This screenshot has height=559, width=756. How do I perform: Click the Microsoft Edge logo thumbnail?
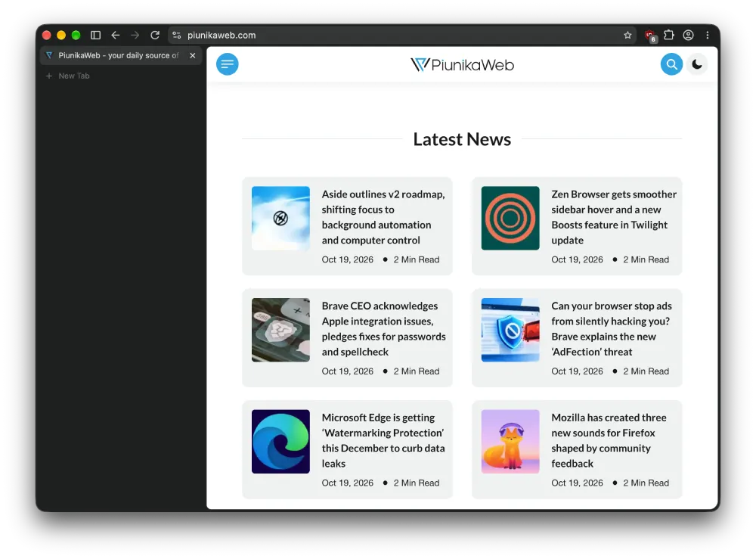click(280, 441)
